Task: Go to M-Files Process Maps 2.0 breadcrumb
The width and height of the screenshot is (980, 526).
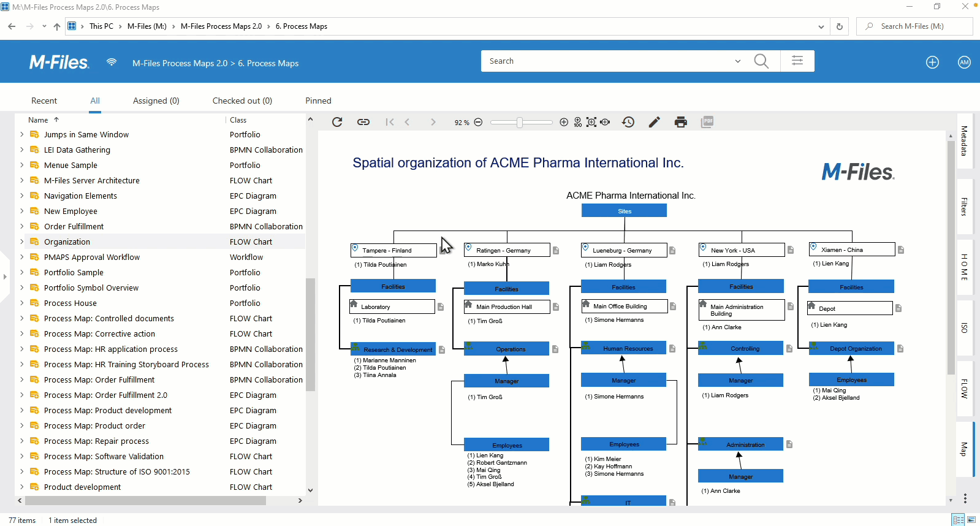Action: click(180, 63)
